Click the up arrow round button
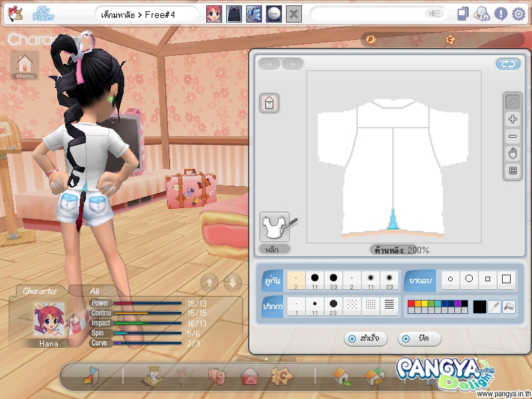Viewport: 532px width, 399px height. click(x=209, y=282)
